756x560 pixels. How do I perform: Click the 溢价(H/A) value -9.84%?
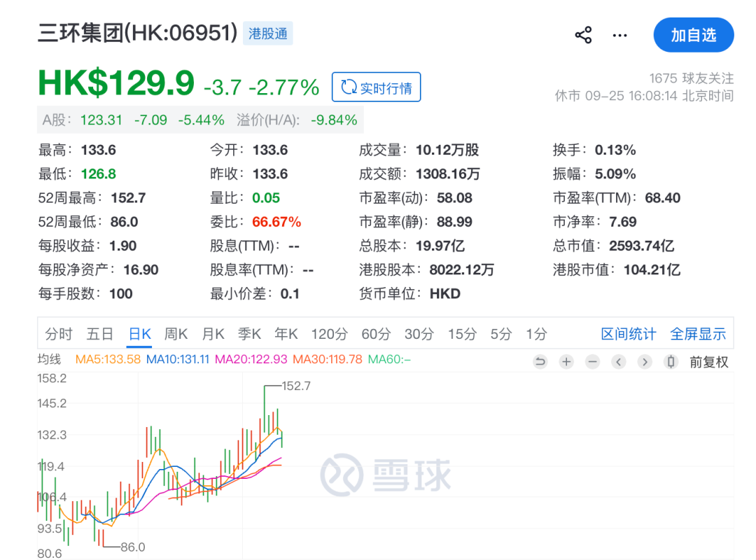[x=334, y=120]
